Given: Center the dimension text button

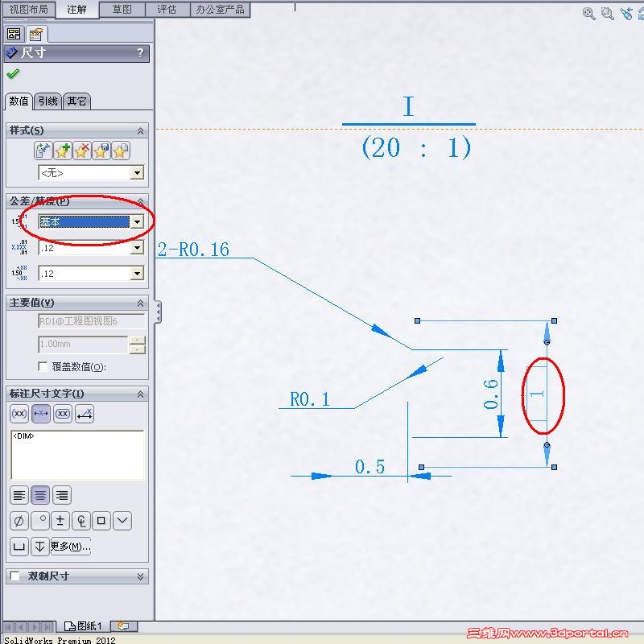Looking at the screenshot, I should pyautogui.click(x=41, y=414).
